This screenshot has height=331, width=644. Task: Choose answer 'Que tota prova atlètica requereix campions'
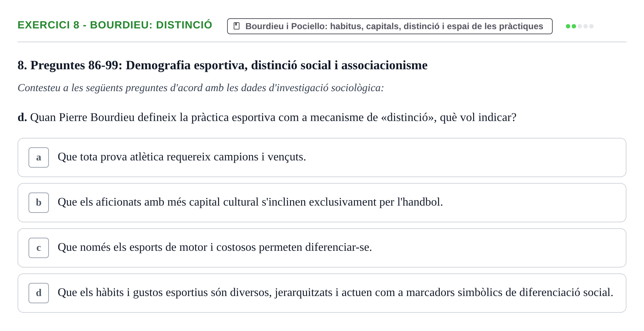click(x=322, y=157)
